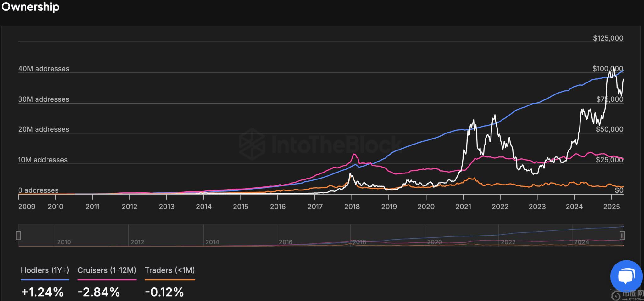The image size is (644, 301).
Task: Toggle the Cruisers (1-12M) legend series
Action: click(x=107, y=270)
